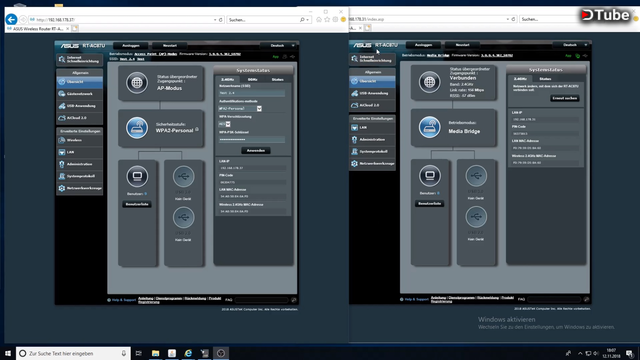The height and width of the screenshot is (360, 640).
Task: Click browser home icon in left window
Action: (319, 20)
